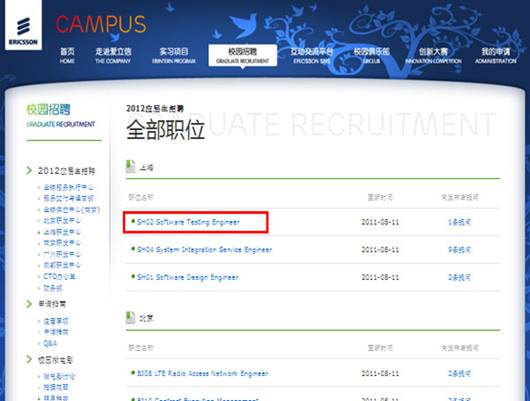
Task: Click the CAMPUS title logo
Action: coord(101,24)
